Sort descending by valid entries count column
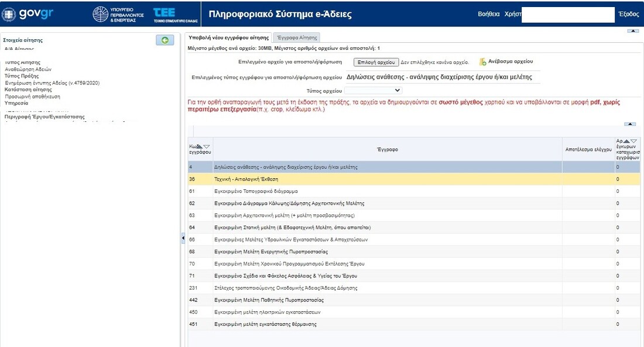The width and height of the screenshot is (644, 347). pyautogui.click(x=633, y=141)
